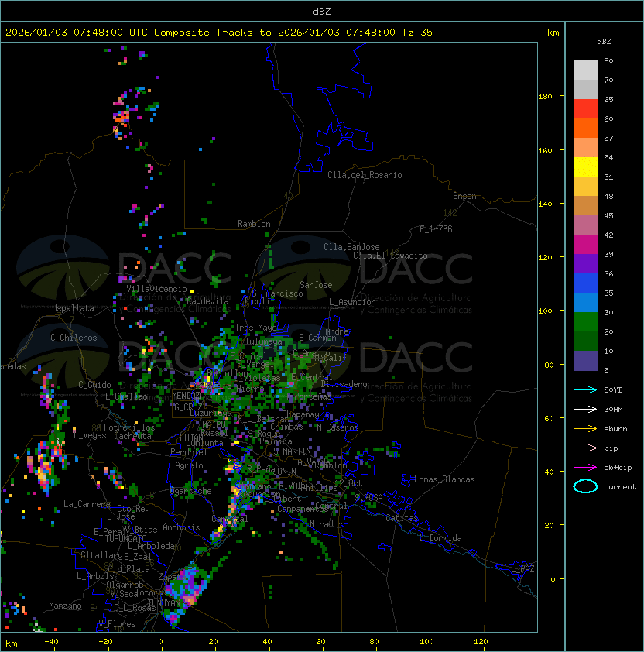Click the Manzano location label
The image size is (644, 652).
pyautogui.click(x=65, y=606)
